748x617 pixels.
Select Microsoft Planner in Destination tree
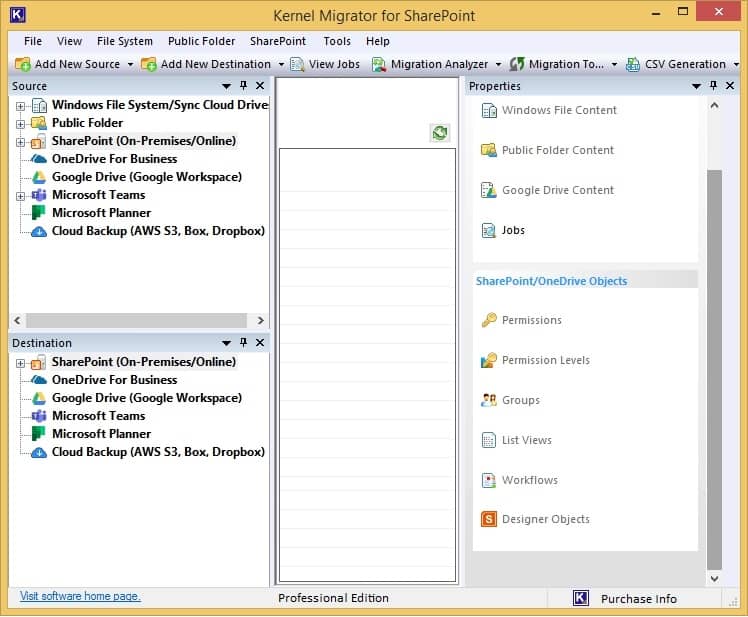[102, 434]
